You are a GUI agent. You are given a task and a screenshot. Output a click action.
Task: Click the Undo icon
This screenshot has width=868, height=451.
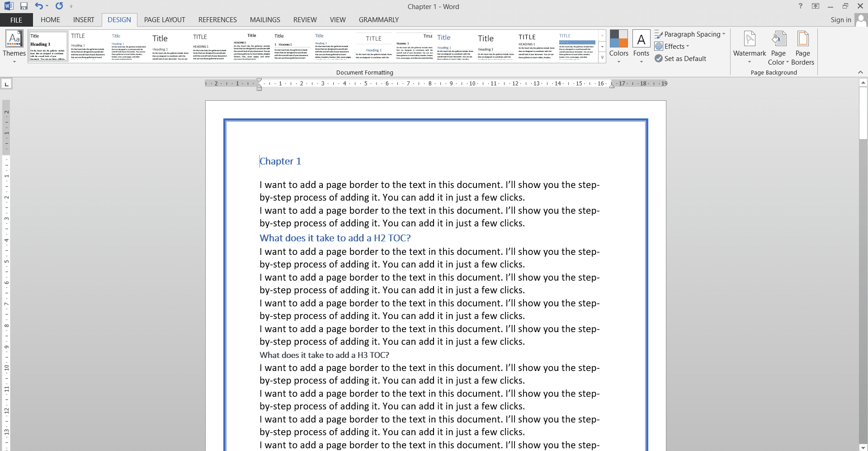point(38,6)
